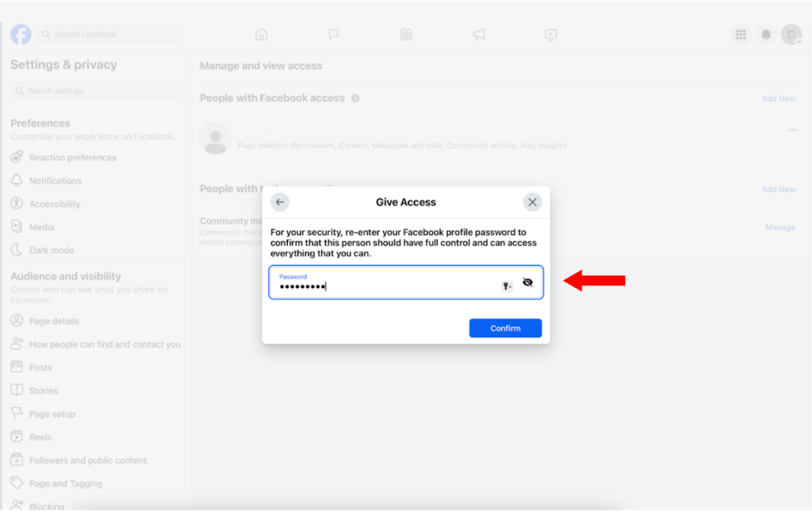Screen dimensions: 812x511
Task: Click the find and contact you icon
Action: (17, 344)
